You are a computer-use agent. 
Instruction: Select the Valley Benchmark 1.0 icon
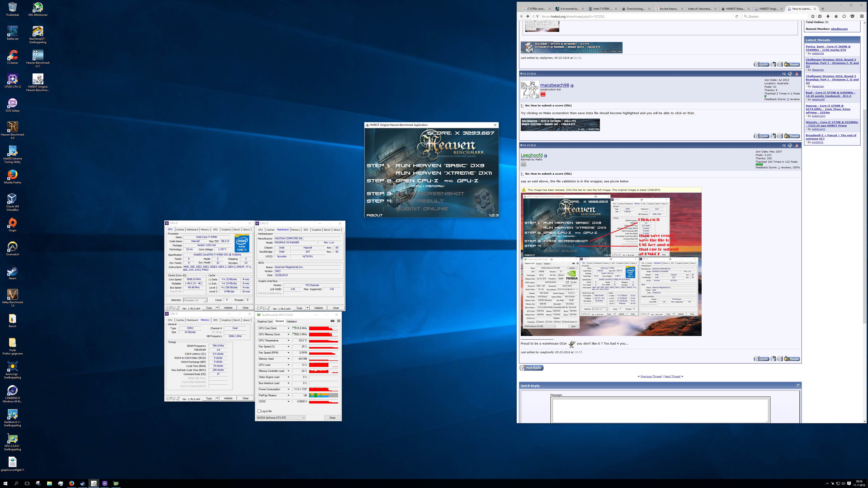12,298
